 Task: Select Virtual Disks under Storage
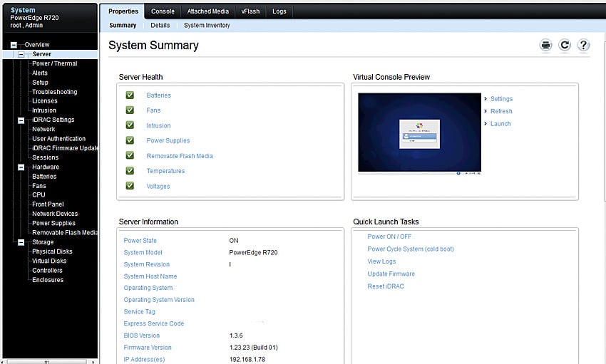[x=49, y=261]
